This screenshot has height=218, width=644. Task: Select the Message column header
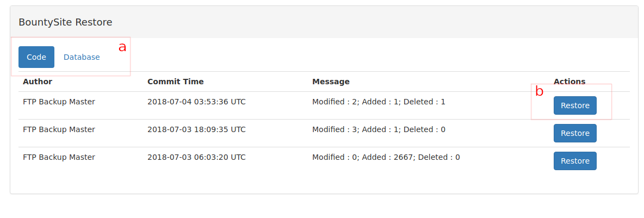coord(331,82)
